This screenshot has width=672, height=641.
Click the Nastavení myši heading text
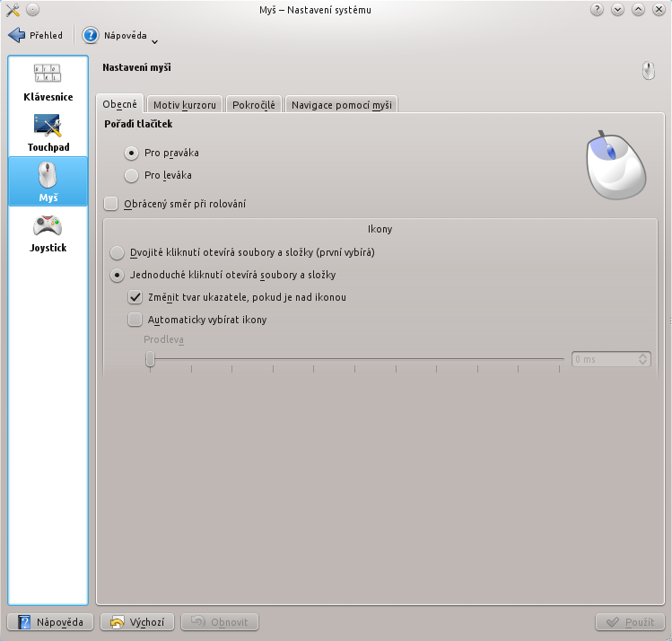pyautogui.click(x=136, y=67)
